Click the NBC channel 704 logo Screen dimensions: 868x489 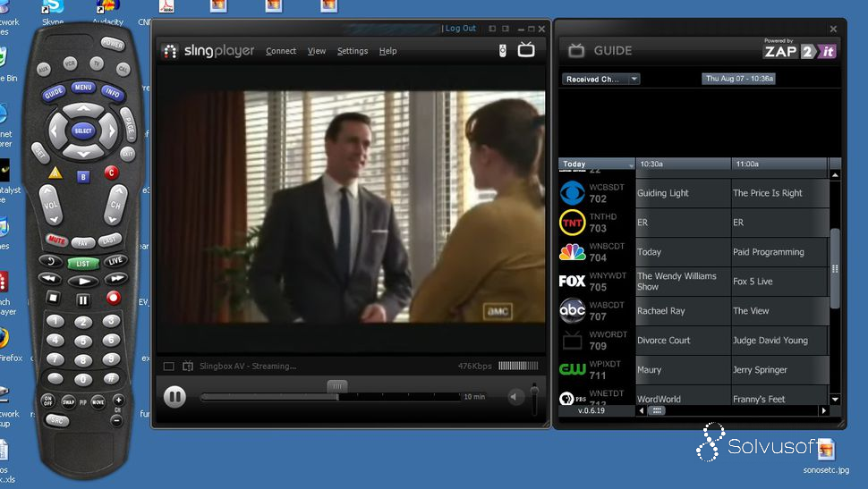(x=573, y=252)
